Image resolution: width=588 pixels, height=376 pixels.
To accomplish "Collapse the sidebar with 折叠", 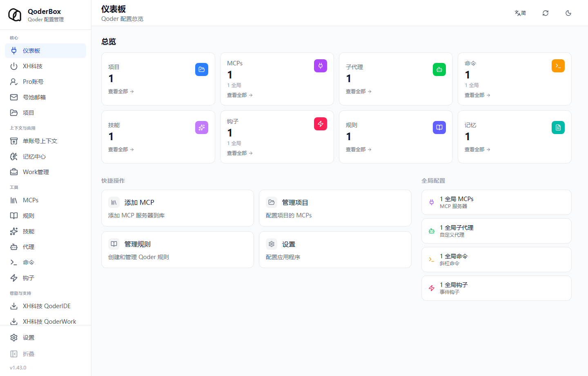I will (45, 354).
